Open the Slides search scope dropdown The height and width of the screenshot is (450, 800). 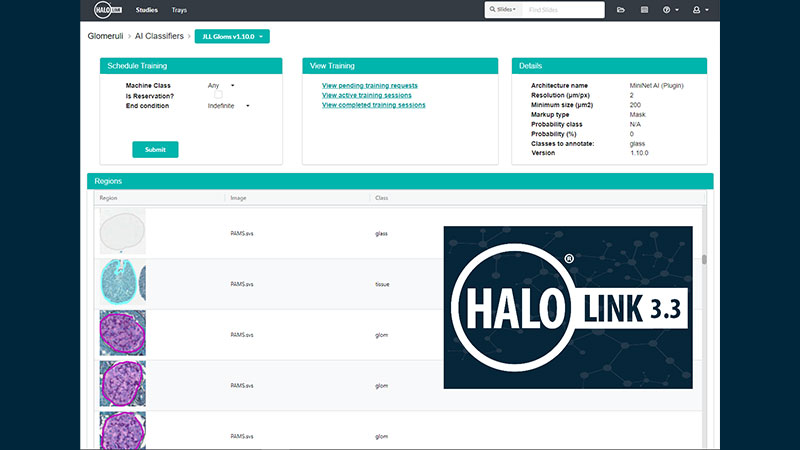[x=503, y=10]
